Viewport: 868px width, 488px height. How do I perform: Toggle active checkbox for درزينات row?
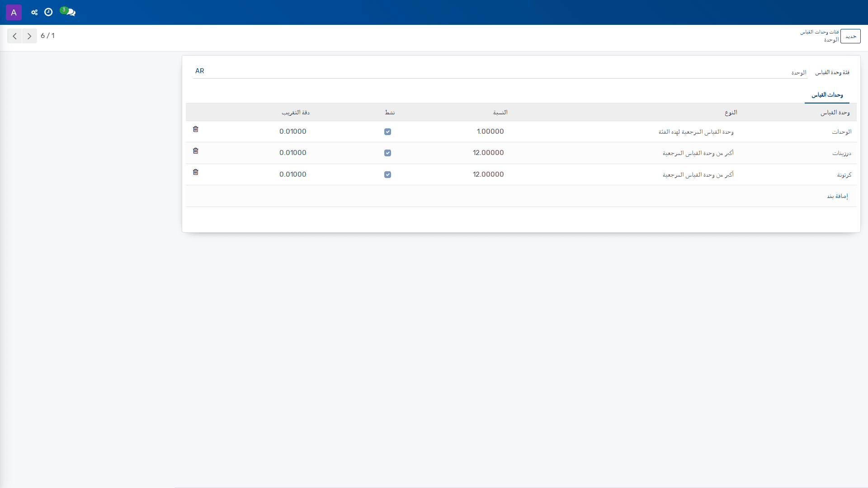point(387,153)
